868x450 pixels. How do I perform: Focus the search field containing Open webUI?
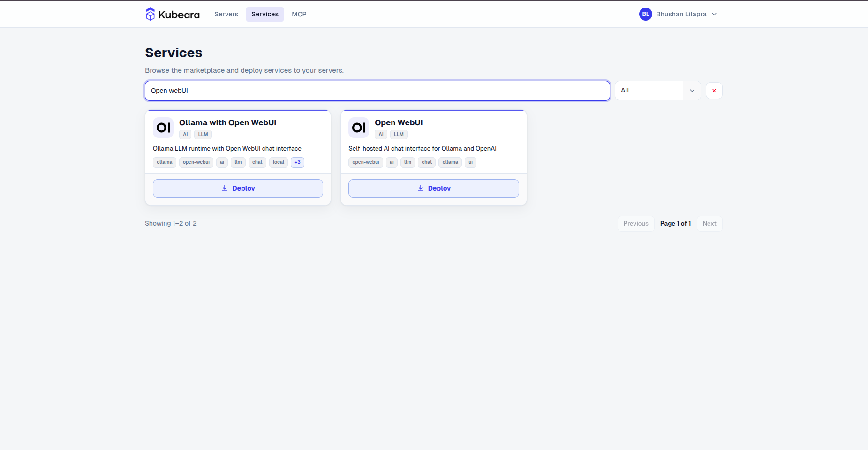[377, 91]
